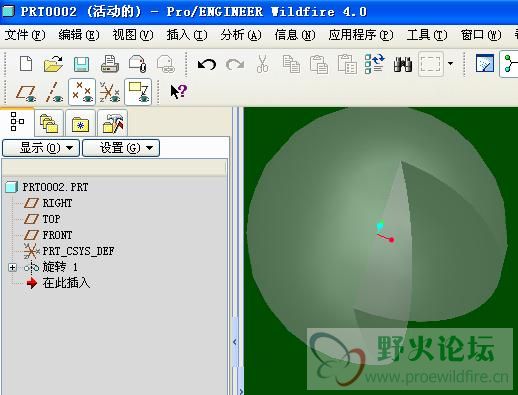Open the 工具(T) menu
Image resolution: width=518 pixels, height=395 pixels.
coord(427,35)
